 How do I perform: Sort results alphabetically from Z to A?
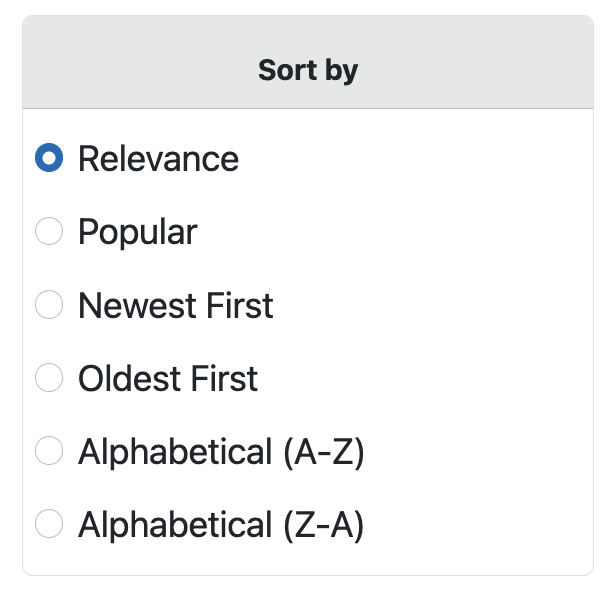[49, 524]
